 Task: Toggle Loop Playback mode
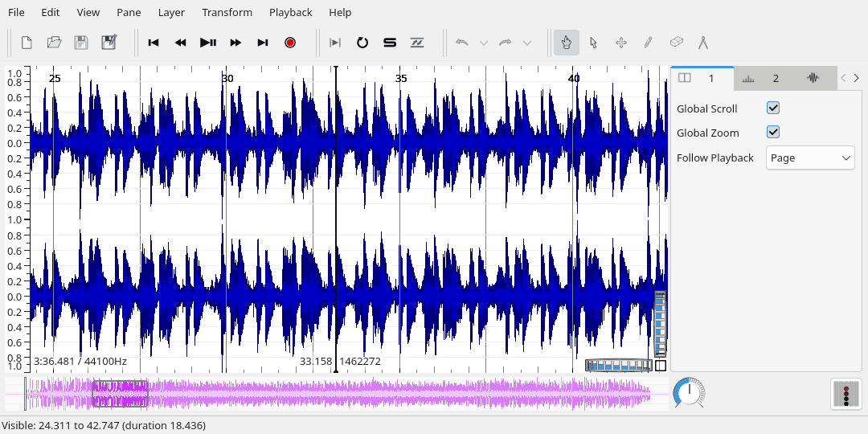[362, 43]
